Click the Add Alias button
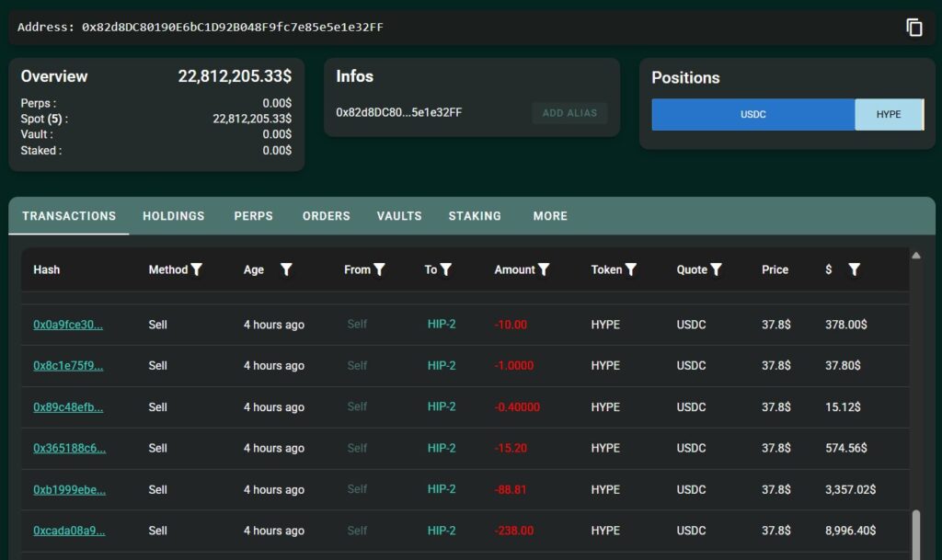942x560 pixels. [x=569, y=113]
